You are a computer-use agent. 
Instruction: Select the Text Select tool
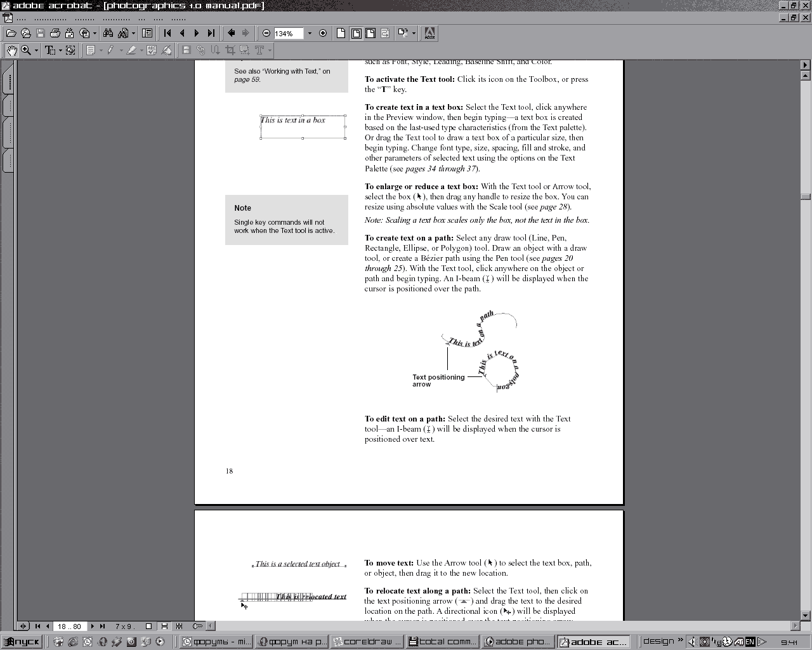click(x=49, y=50)
